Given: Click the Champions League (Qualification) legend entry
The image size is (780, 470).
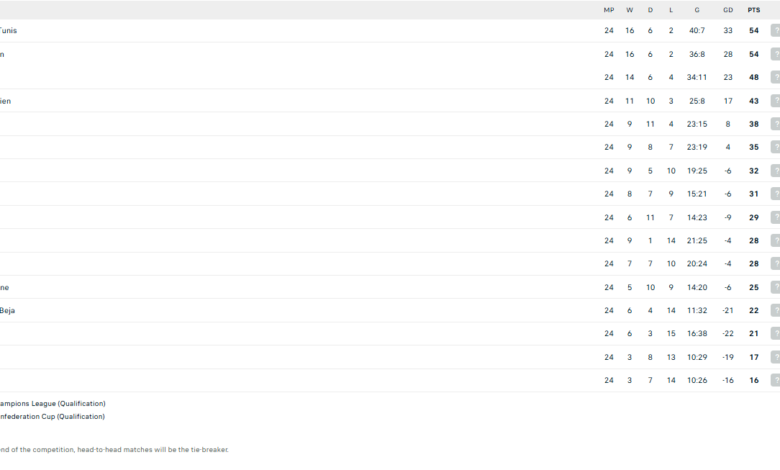Looking at the screenshot, I should click(x=52, y=404).
